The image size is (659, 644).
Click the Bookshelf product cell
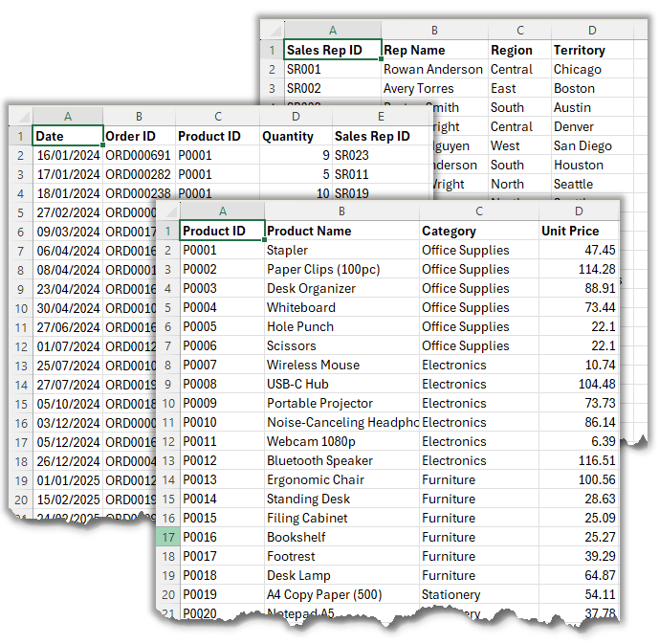[342, 537]
